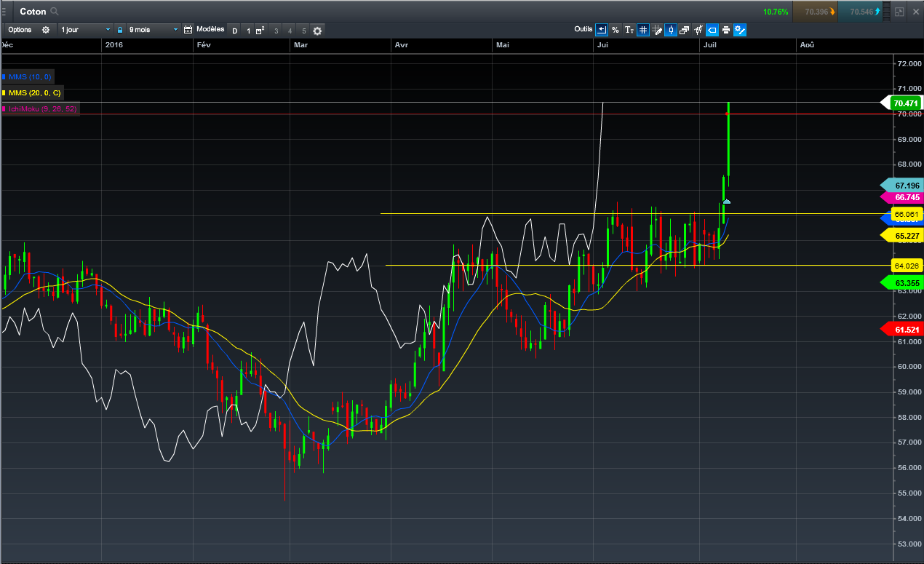Screen dimensions: 924x564
Task: Toggle the price label tag button
Action: pos(712,30)
